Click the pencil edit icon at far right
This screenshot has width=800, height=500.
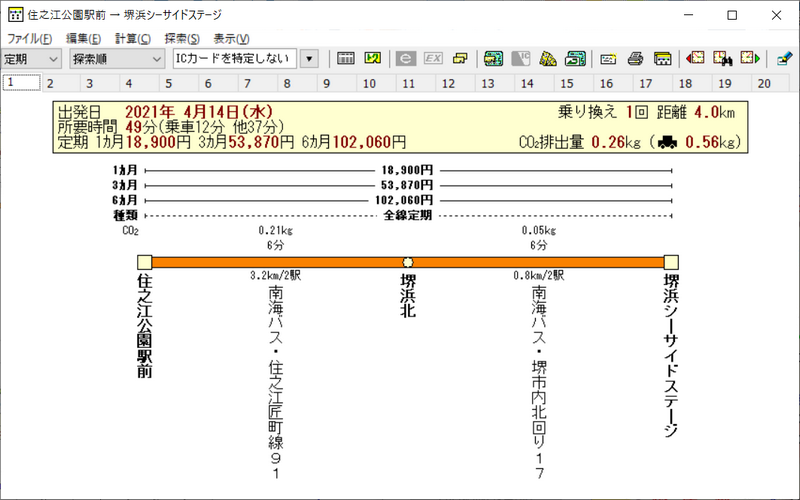(x=784, y=59)
